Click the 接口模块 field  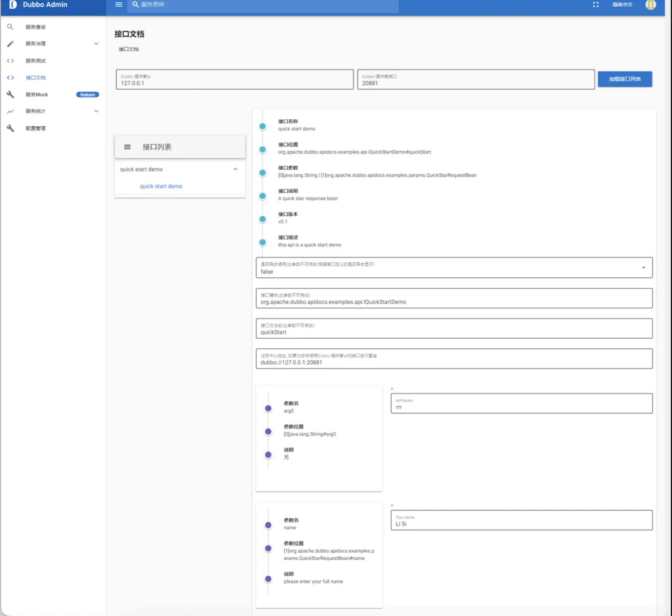[454, 298]
